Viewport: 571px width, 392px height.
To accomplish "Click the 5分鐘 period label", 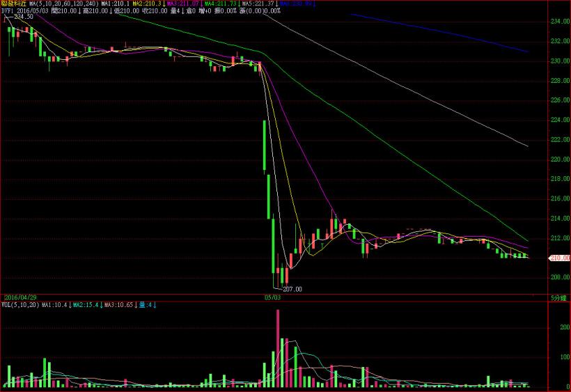I will 558,298.
